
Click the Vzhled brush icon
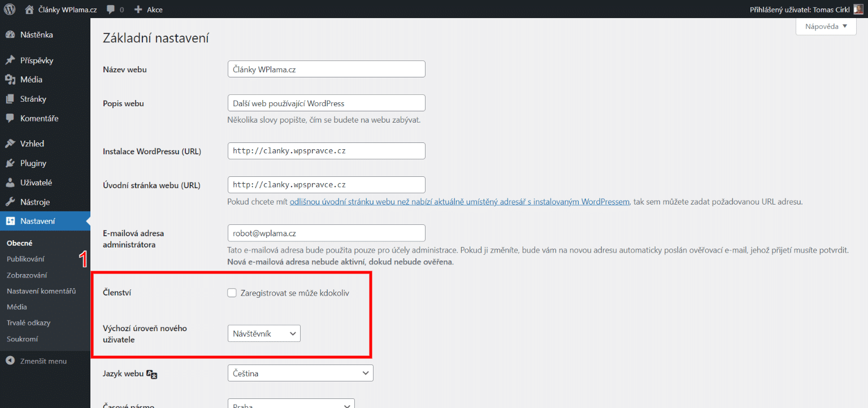10,144
